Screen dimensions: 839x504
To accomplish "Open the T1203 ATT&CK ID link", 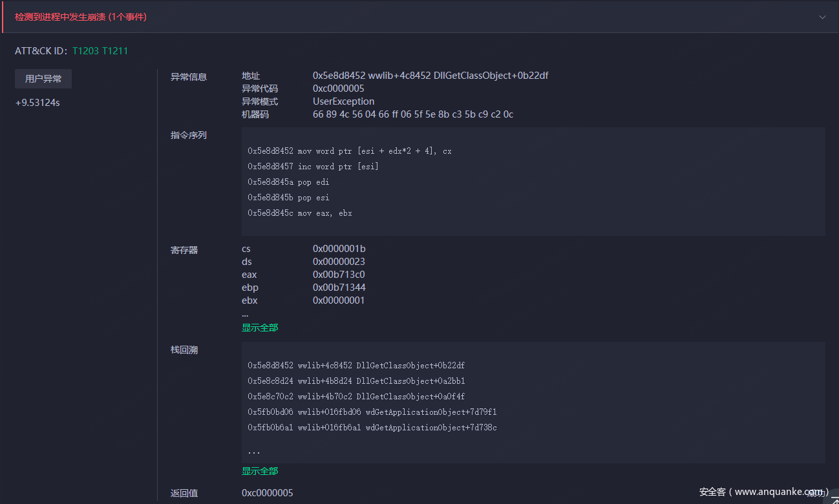I will [x=85, y=50].
